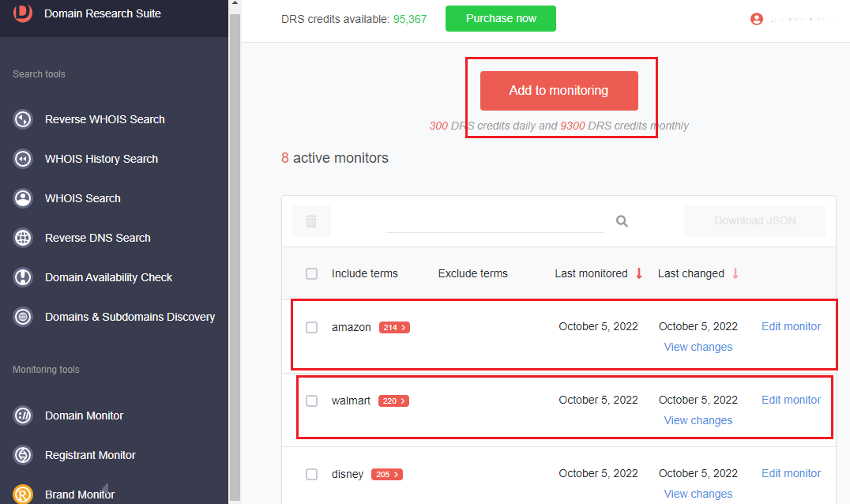This screenshot has width=850, height=504.
Task: View changes for disney
Action: click(x=698, y=494)
